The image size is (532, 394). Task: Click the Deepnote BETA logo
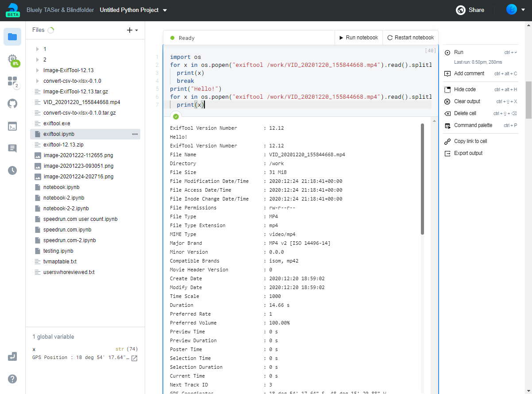12,10
